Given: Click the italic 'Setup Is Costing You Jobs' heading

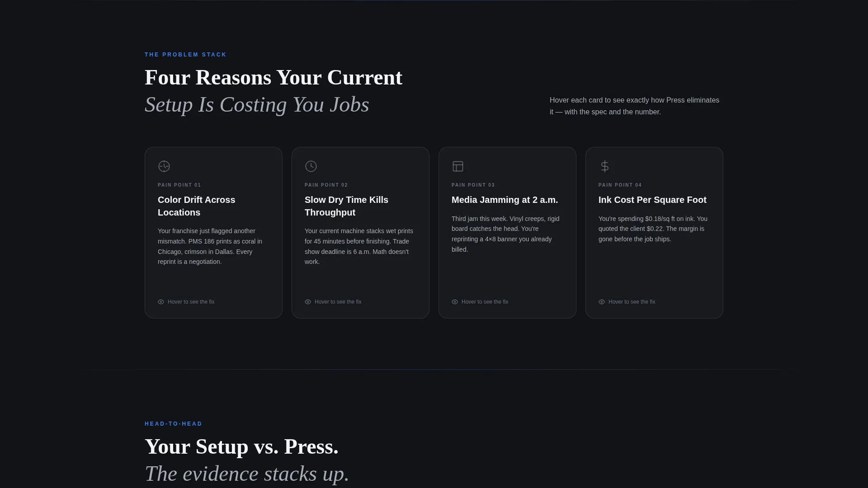Looking at the screenshot, I should (x=257, y=105).
